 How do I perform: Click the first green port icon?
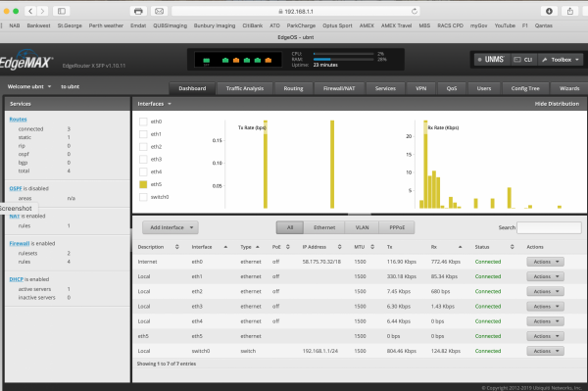click(206, 61)
